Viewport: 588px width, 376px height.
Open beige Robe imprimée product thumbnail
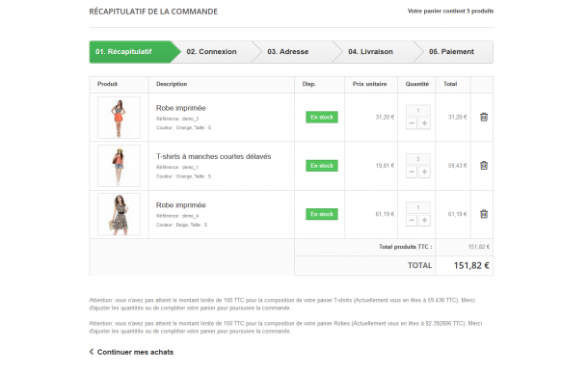point(119,214)
